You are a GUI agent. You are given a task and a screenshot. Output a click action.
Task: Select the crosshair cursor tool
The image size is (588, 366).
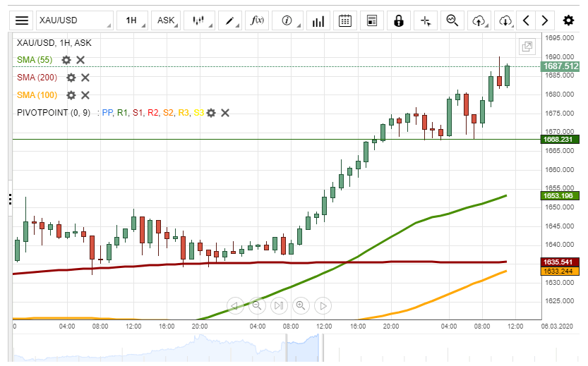coord(426,20)
